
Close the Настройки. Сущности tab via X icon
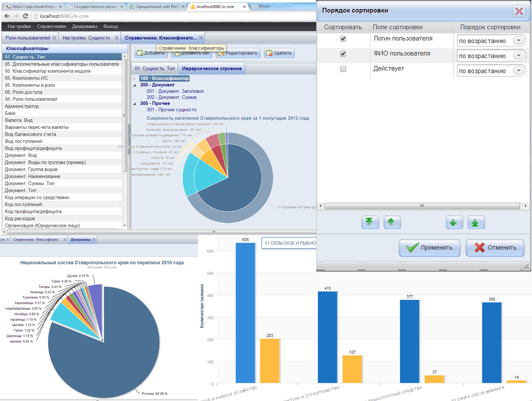[x=116, y=38]
